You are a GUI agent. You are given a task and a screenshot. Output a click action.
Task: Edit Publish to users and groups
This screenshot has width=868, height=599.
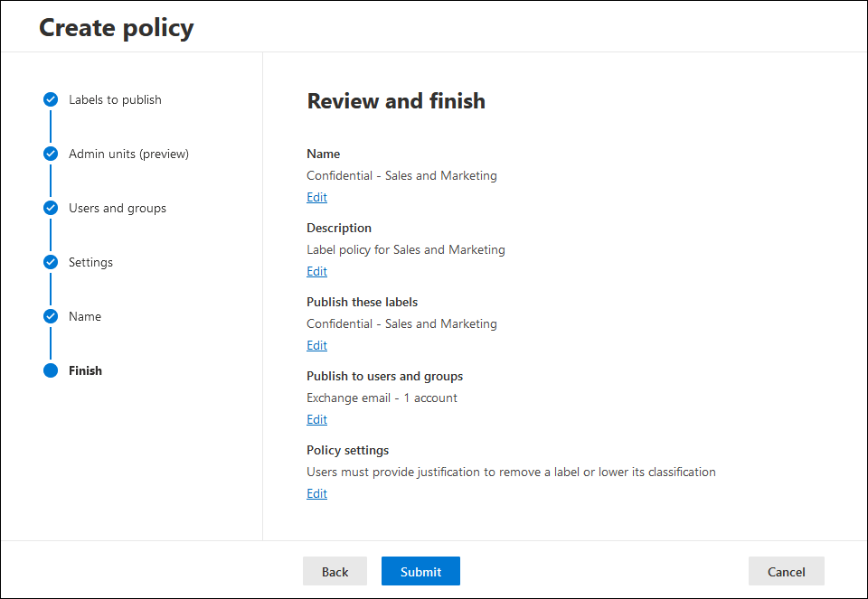[x=316, y=420]
